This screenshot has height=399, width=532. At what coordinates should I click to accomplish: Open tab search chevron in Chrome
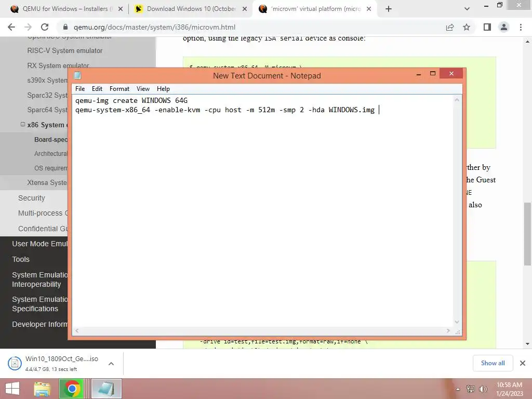pos(467,9)
